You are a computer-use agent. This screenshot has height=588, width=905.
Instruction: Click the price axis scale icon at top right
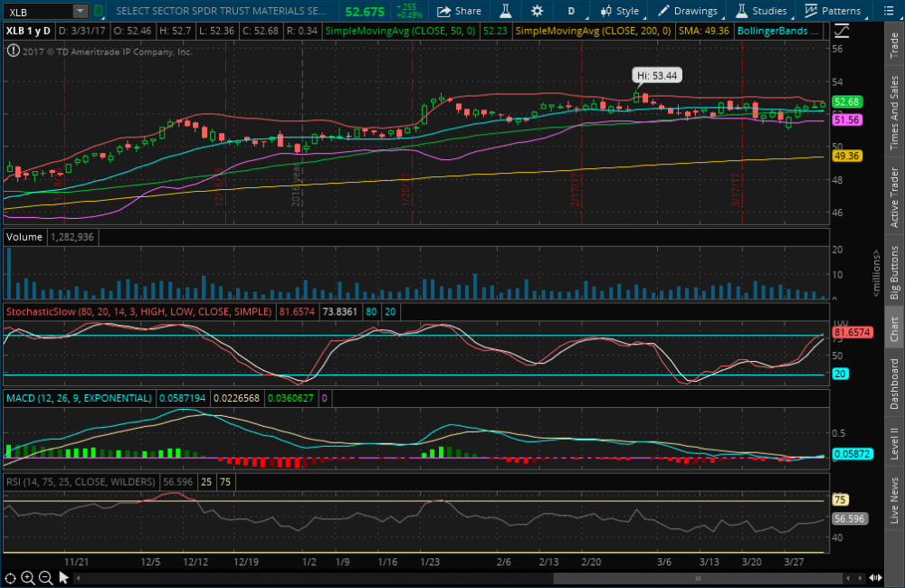point(842,30)
